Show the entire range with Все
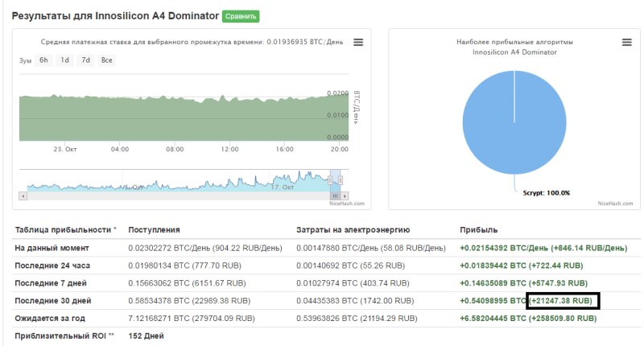This screenshot has height=346, width=644. 106,60
